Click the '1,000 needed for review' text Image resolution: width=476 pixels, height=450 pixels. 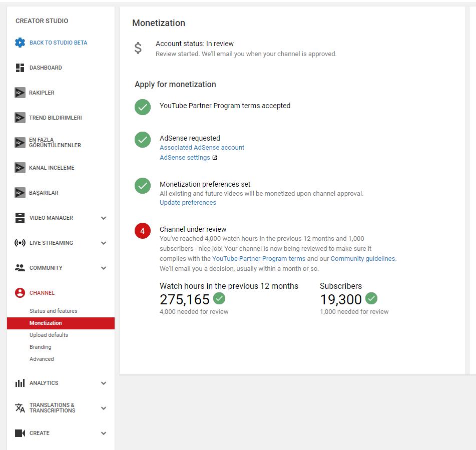click(354, 312)
